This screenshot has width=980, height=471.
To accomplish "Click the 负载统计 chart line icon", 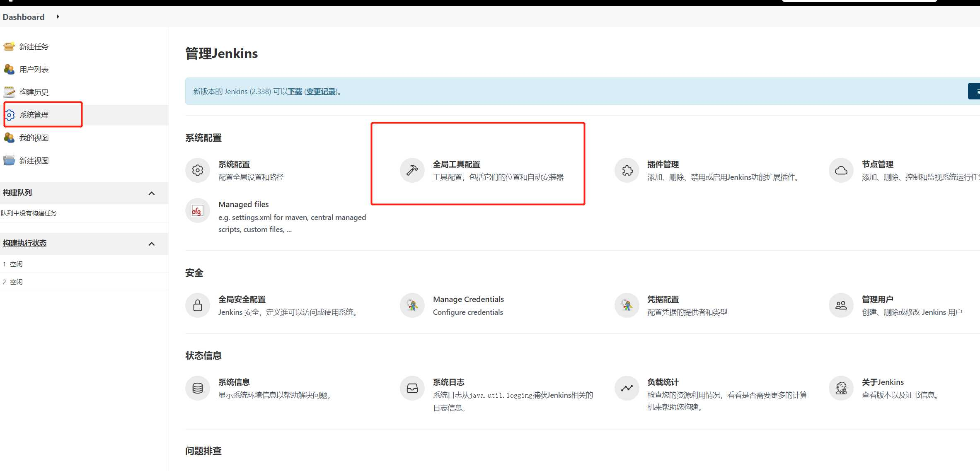I will click(627, 388).
